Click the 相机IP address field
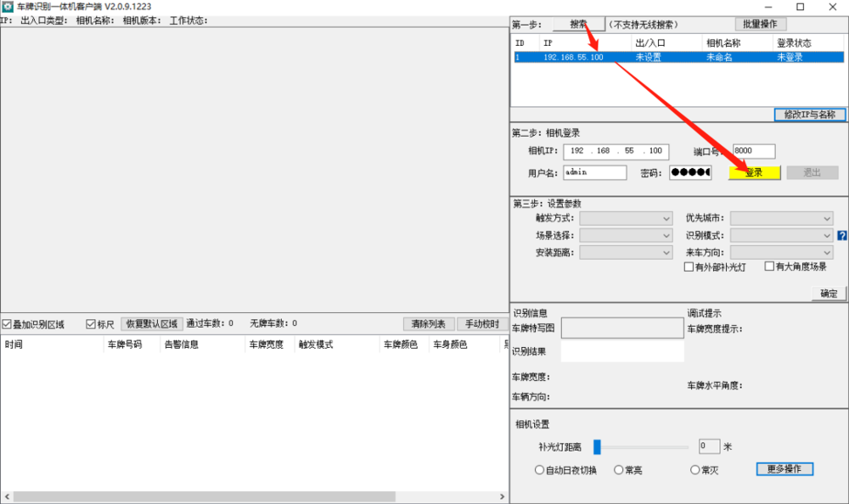849x504 pixels. (616, 151)
